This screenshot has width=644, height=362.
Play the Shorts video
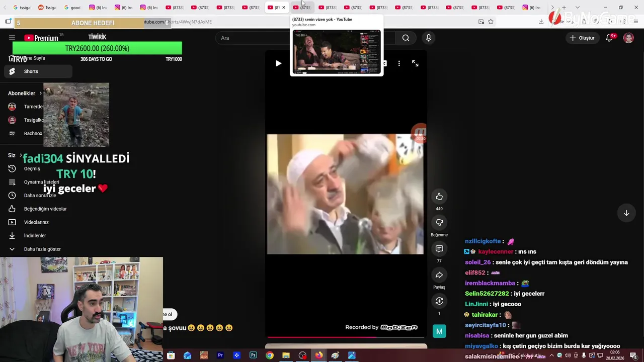(278, 63)
